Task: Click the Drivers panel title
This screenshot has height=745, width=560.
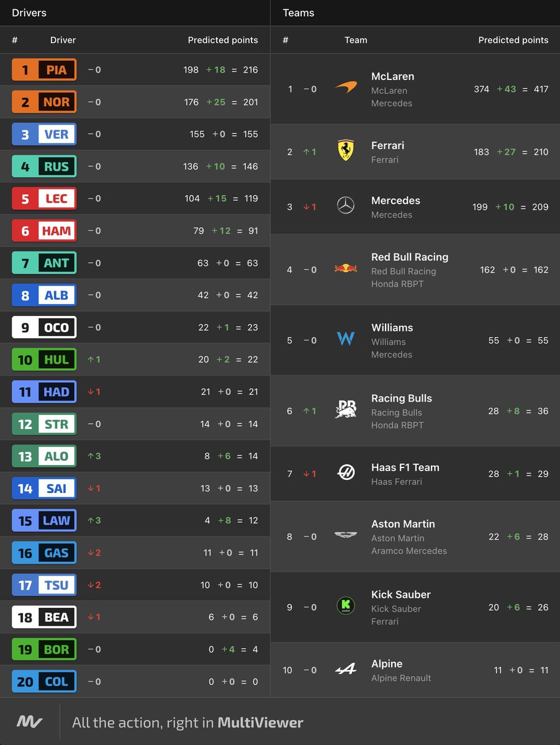Action: (29, 12)
